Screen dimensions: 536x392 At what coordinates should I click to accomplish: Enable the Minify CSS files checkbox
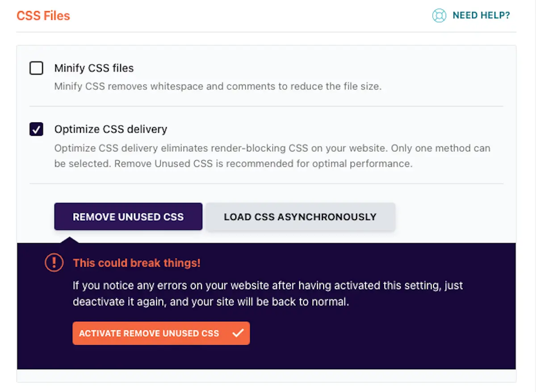(36, 68)
